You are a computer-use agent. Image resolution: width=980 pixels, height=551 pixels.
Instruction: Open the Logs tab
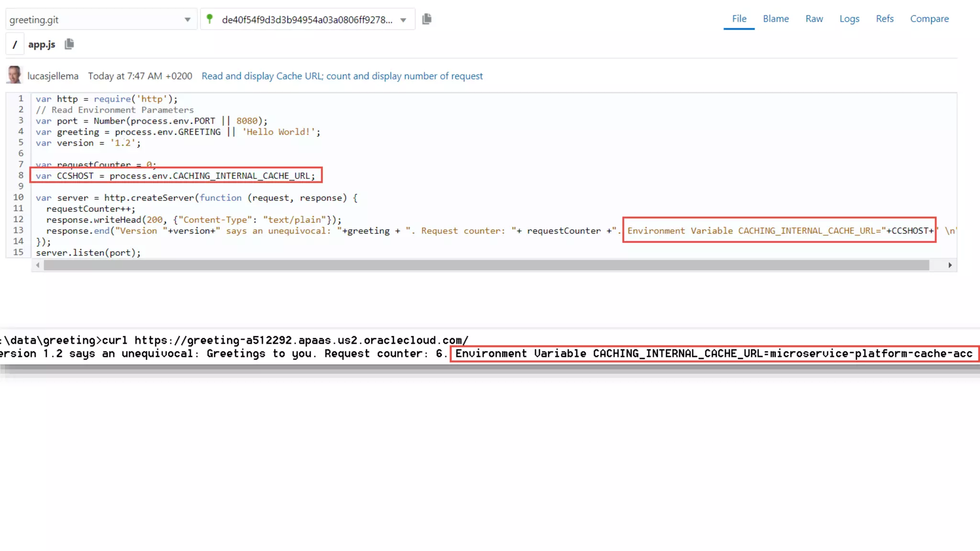849,19
